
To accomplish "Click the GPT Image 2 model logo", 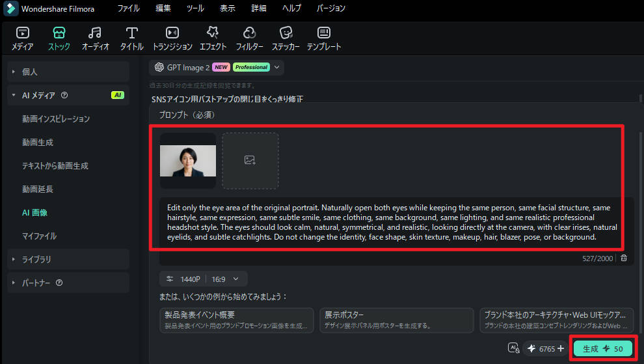I will (159, 67).
